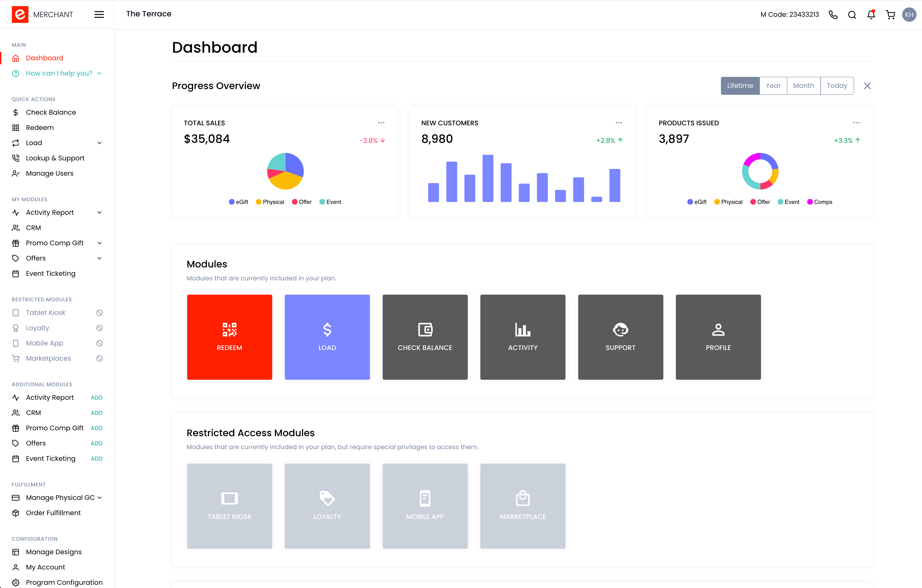The height and width of the screenshot is (588, 922).
Task: Open the hamburger menu next to MERCHANT
Action: [x=99, y=14]
